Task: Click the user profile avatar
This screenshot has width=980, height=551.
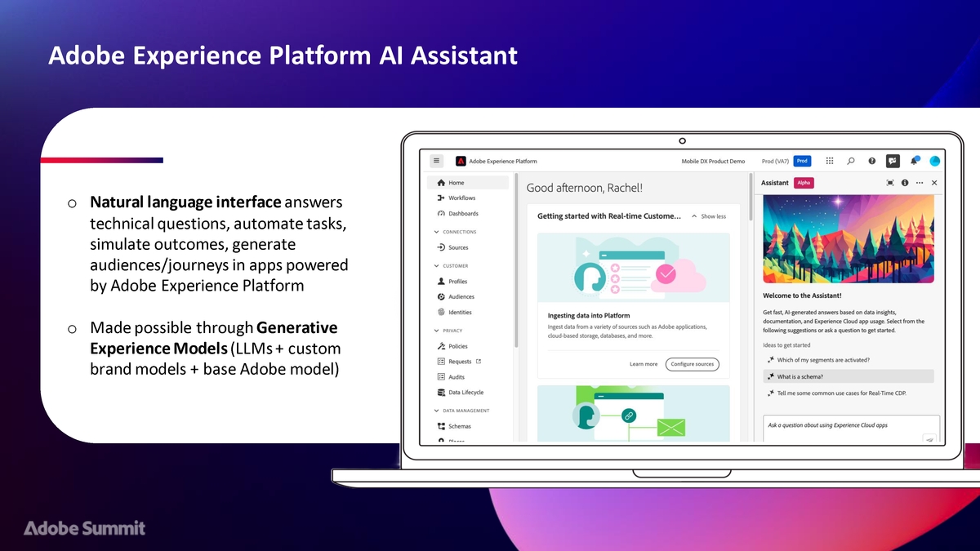Action: [934, 161]
